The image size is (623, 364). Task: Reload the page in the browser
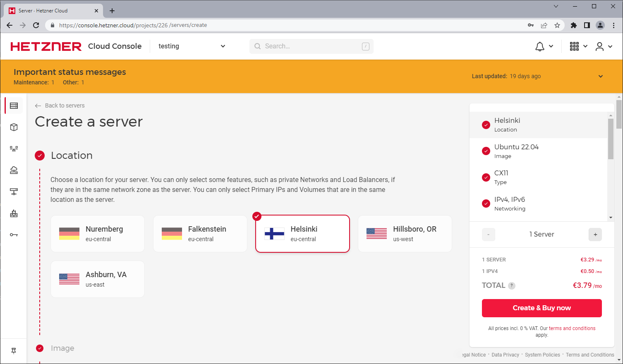coord(36,25)
